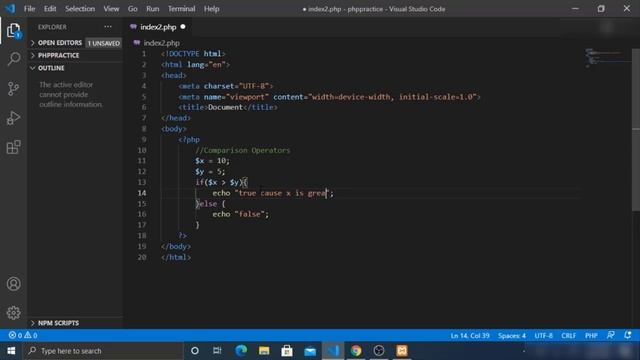Image resolution: width=640 pixels, height=360 pixels.
Task: Click Ln 14, Col 39 status item
Action: click(x=470, y=336)
